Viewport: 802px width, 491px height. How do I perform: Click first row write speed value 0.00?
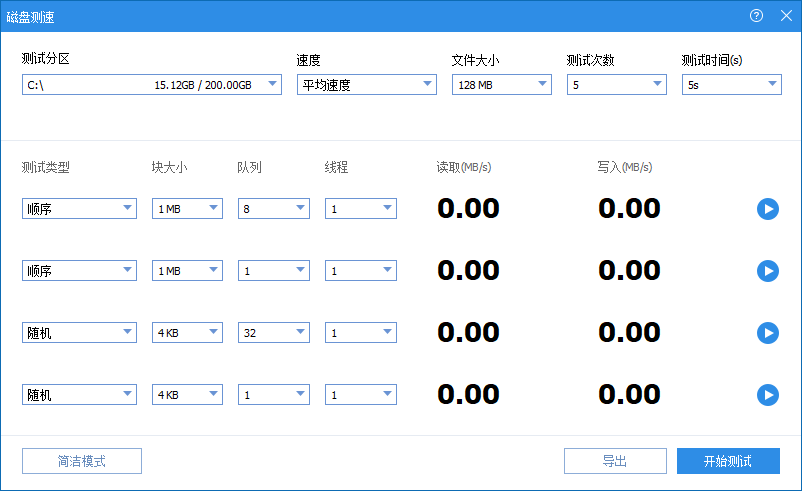point(629,209)
